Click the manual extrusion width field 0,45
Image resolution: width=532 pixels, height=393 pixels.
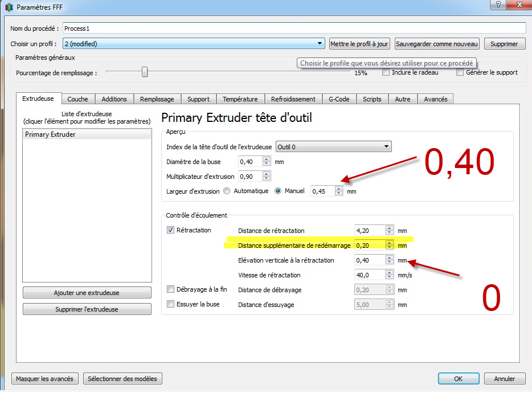pos(322,191)
